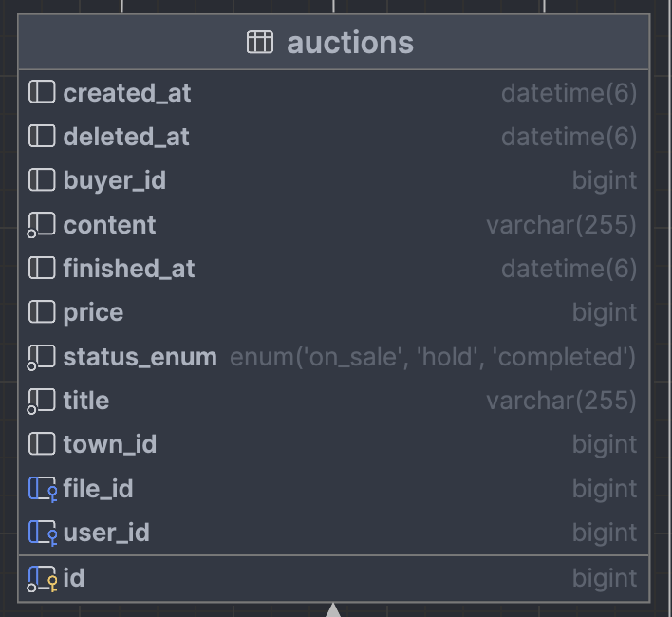Click the datetime(6) type of created_at
Viewport: 672px width, 617px height.
pos(569,93)
